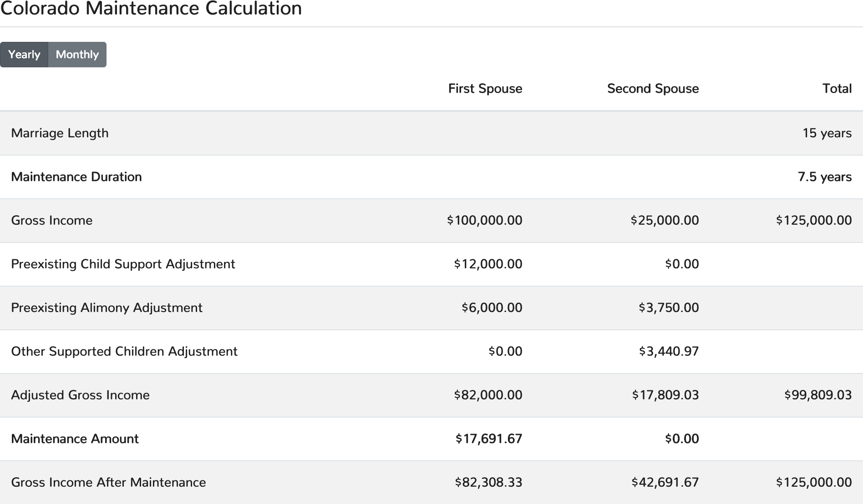
Task: Click the 15 years marriage length value
Action: [827, 133]
